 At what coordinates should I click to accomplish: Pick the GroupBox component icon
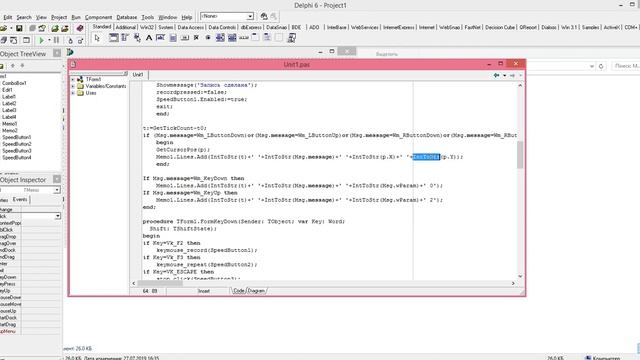(255, 38)
